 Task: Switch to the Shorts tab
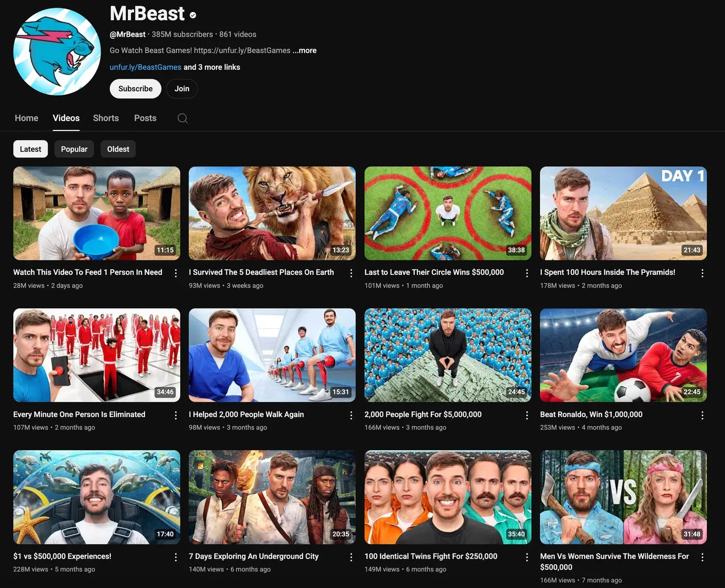pyautogui.click(x=106, y=118)
